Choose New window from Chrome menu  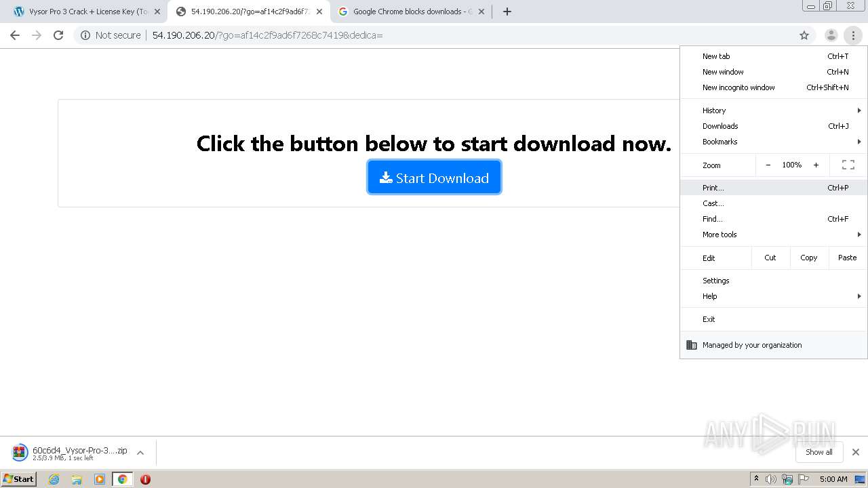tap(774, 72)
